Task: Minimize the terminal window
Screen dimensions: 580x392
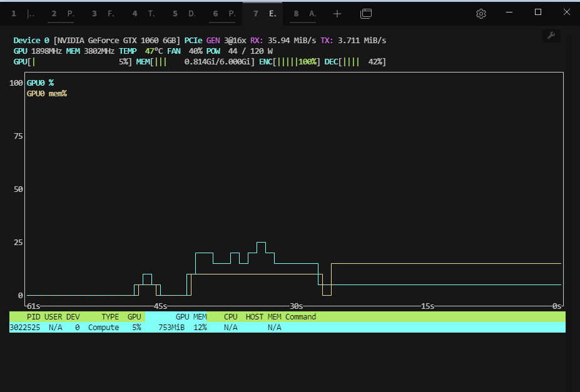Action: pos(510,13)
